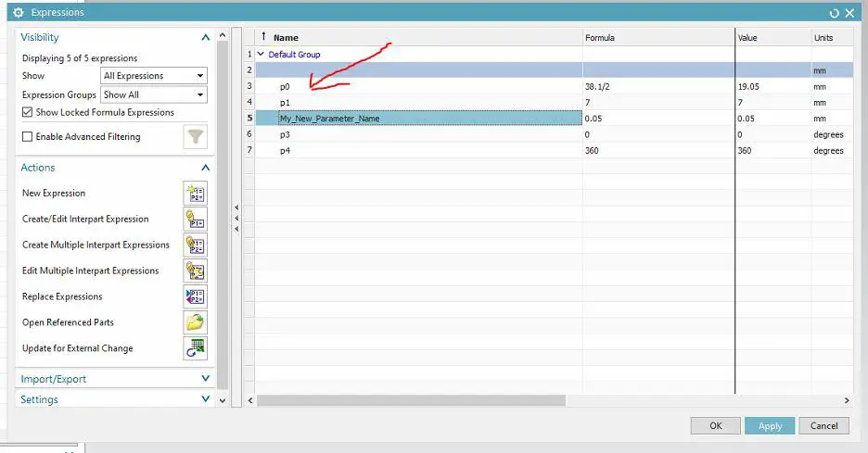Click the Name column header

tap(418, 38)
